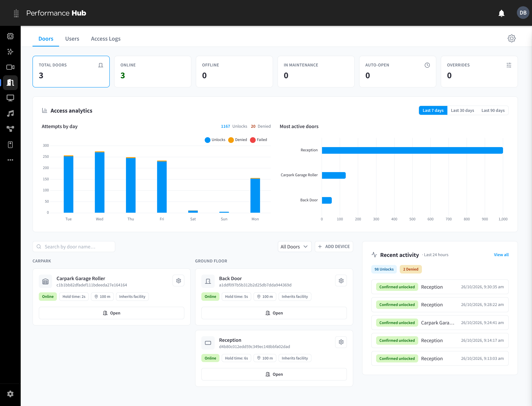
Task: Toggle the Denied legend series
Action: [x=238, y=140]
